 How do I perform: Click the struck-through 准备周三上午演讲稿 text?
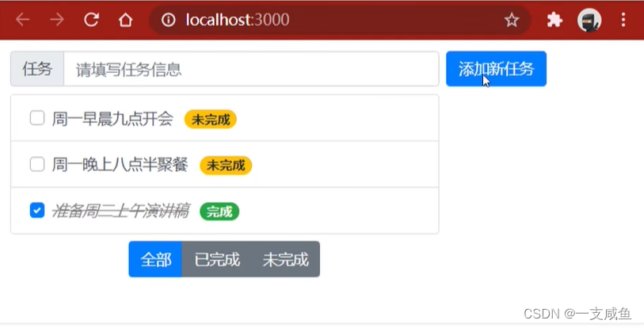point(120,212)
